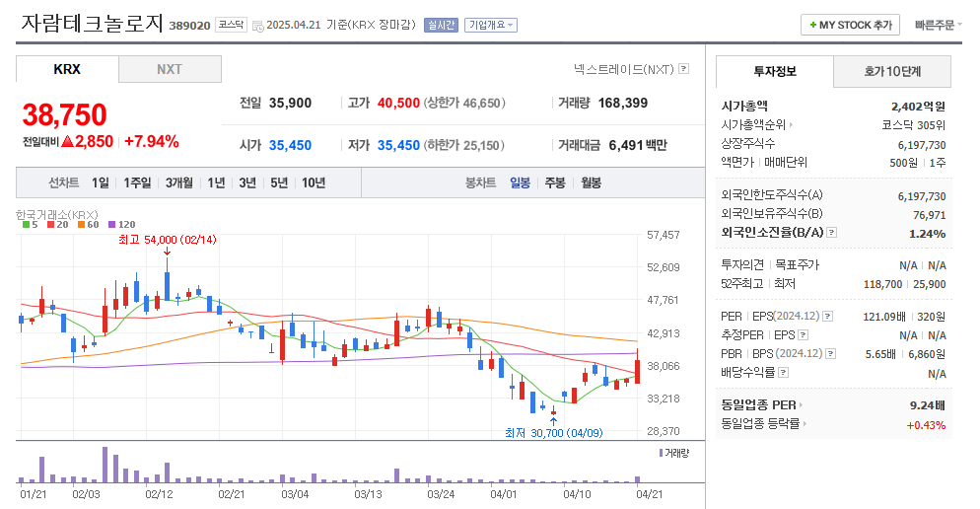This screenshot has height=509, width=980.
Task: Select the 일봉 daily candle chart
Action: [x=520, y=182]
